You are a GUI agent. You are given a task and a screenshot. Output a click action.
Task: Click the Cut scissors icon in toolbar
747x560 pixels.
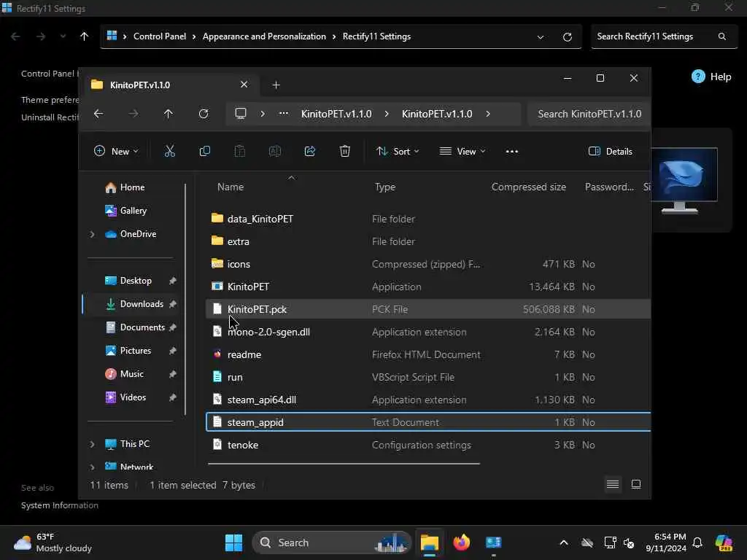point(169,152)
